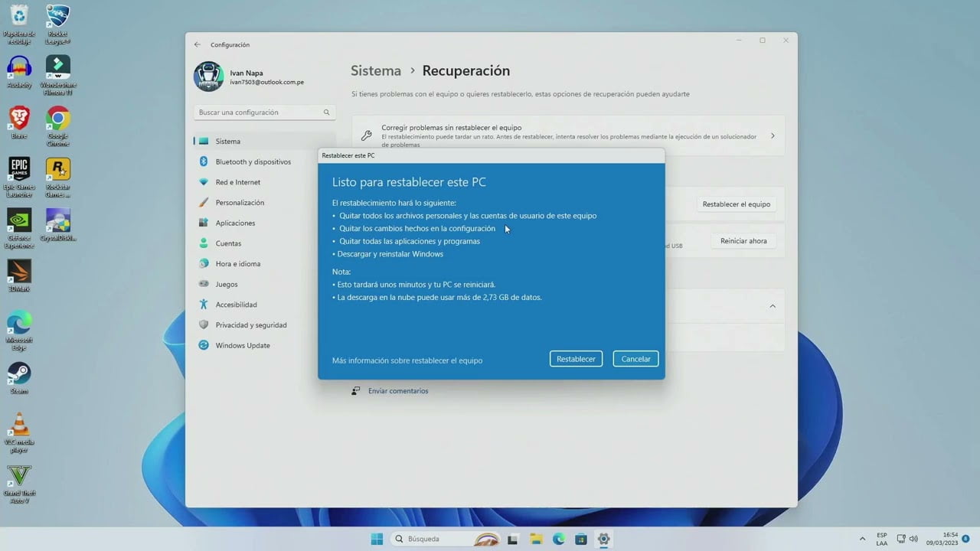The height and width of the screenshot is (551, 980).
Task: Open Windows Update from the sidebar
Action: coord(241,345)
